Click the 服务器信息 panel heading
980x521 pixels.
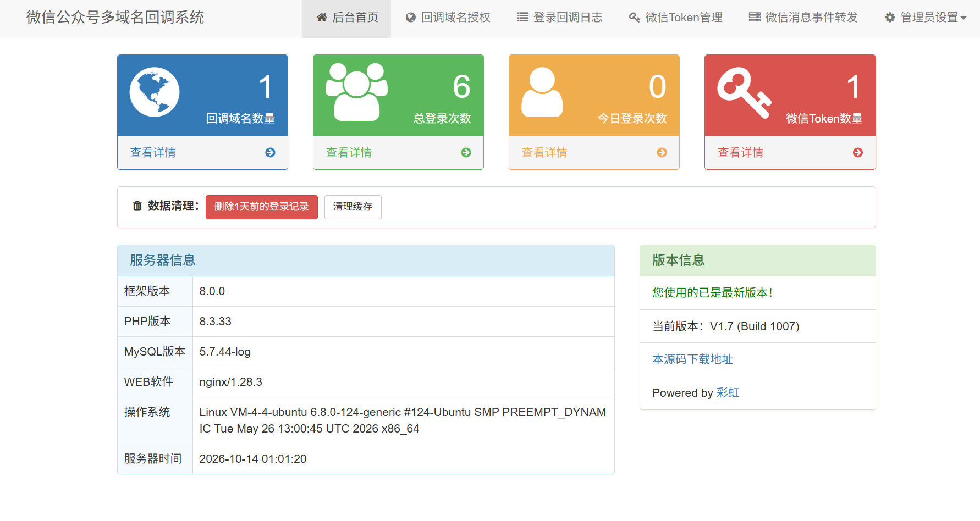pos(163,260)
